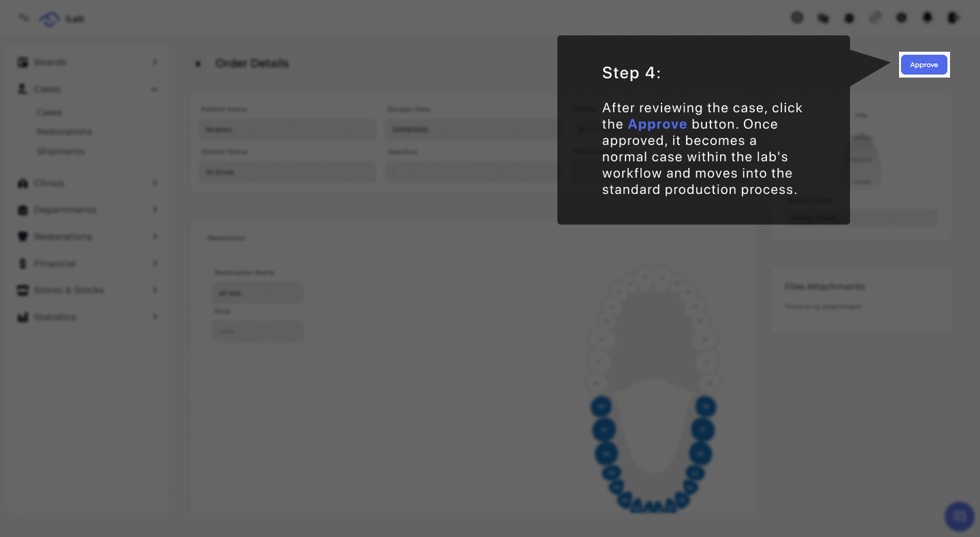
Task: Click the Note field under Restoration Name
Action: click(x=258, y=331)
